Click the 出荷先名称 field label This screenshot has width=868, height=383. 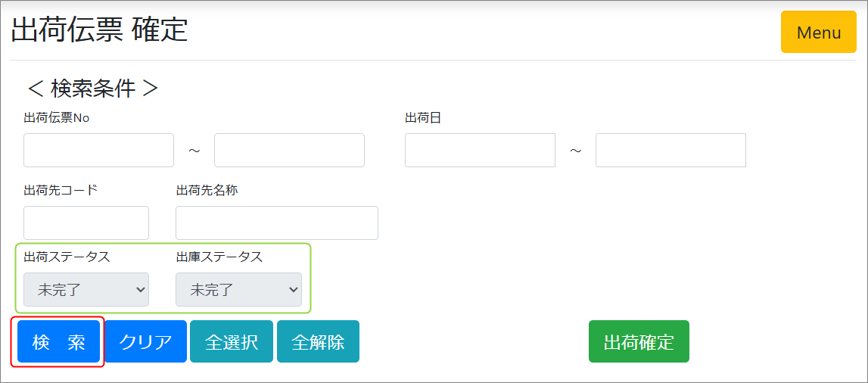207,190
